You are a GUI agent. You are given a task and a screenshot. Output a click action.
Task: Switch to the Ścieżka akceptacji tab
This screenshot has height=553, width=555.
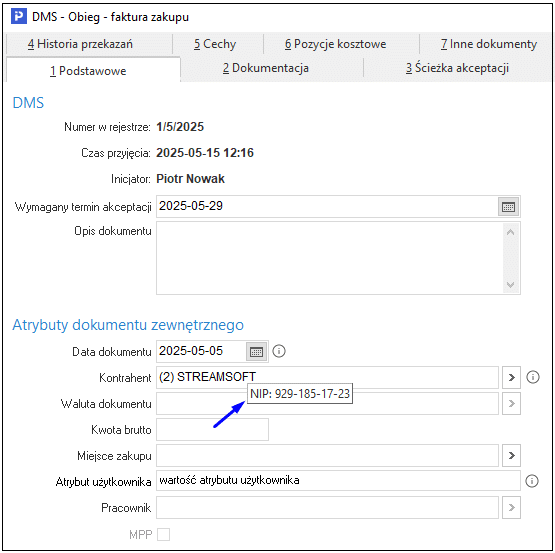(x=457, y=68)
